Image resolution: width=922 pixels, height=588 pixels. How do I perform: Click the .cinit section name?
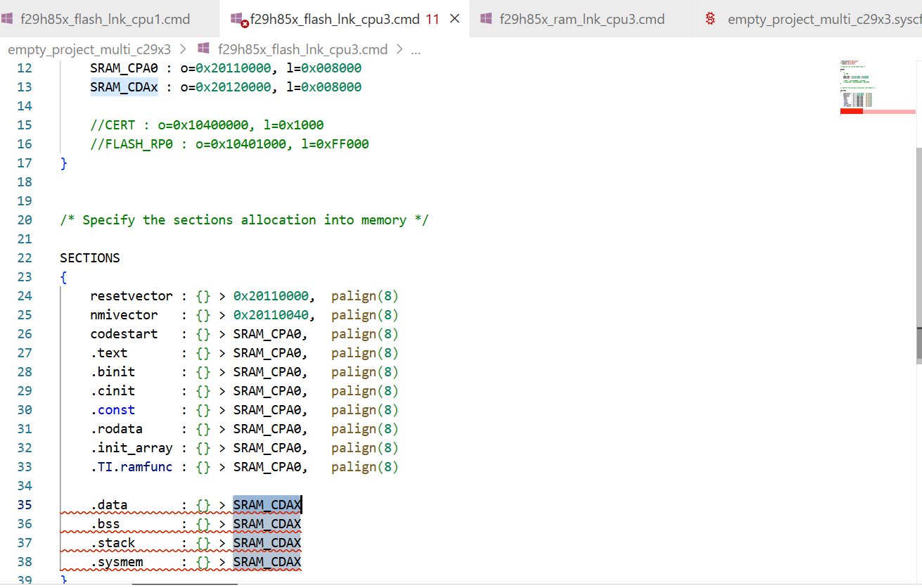(113, 390)
